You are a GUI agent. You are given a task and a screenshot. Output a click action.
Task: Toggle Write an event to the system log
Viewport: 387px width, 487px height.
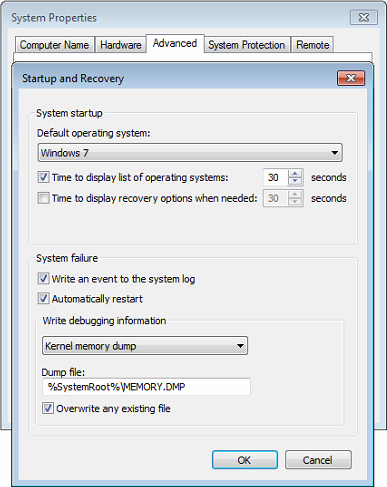pos(43,279)
